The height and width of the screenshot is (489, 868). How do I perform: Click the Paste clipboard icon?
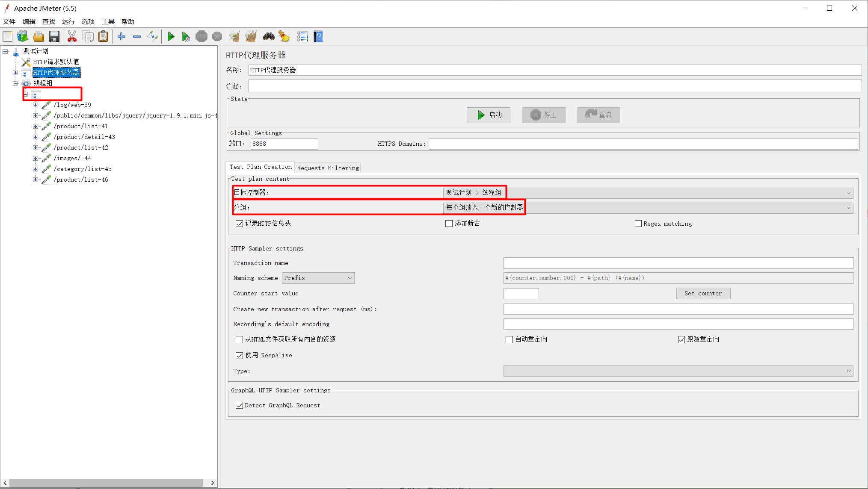click(103, 37)
